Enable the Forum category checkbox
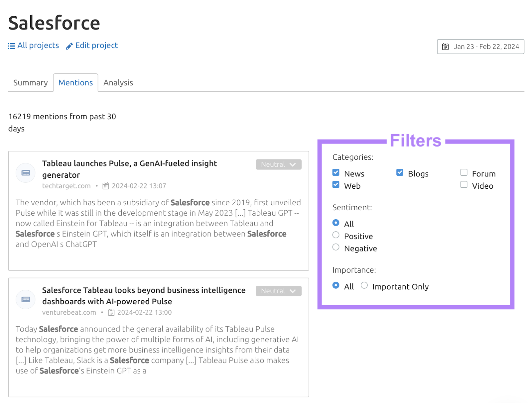Viewport: 532px width, 403px height. click(464, 172)
